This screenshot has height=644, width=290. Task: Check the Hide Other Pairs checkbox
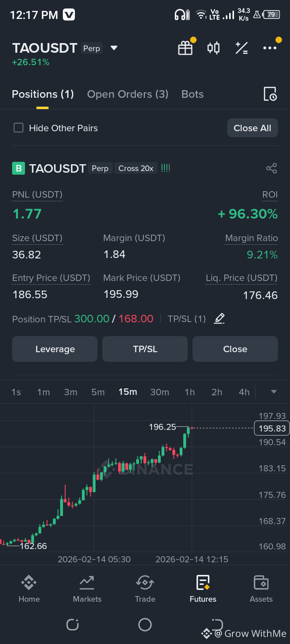click(x=19, y=128)
